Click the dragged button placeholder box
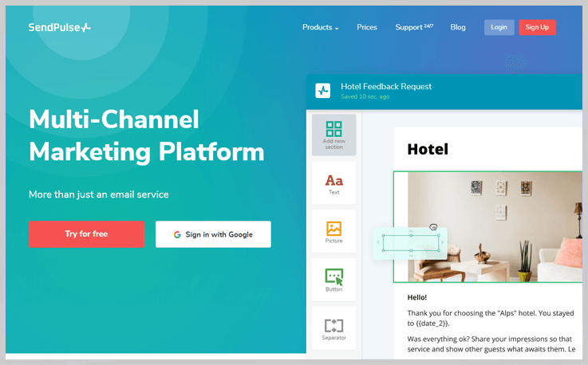The height and width of the screenshot is (365, 588). (411, 243)
